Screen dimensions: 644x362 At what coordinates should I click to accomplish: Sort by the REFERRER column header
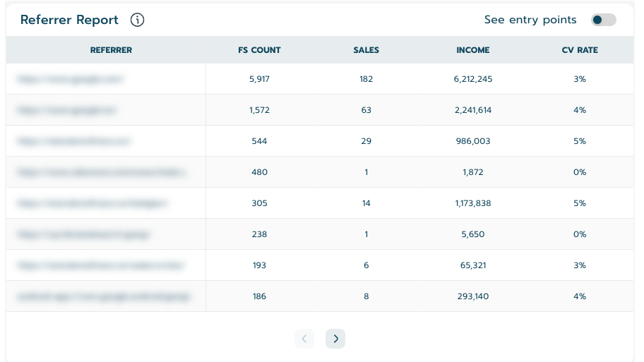[x=111, y=50]
